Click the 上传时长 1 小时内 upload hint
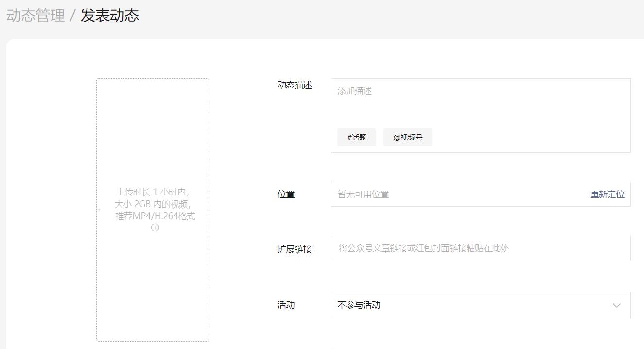 coord(153,192)
